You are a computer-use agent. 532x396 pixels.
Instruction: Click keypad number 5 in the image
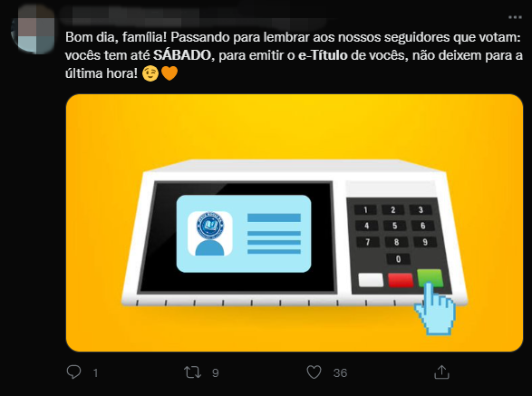[394, 226]
